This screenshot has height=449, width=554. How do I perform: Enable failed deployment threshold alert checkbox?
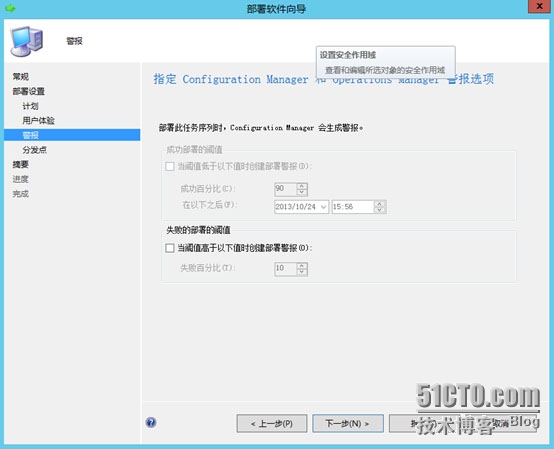click(170, 248)
